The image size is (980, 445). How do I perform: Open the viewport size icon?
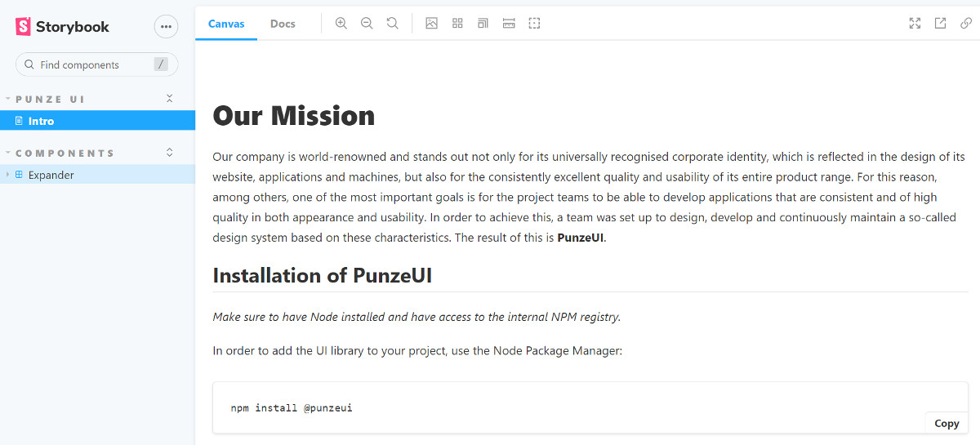(x=483, y=24)
